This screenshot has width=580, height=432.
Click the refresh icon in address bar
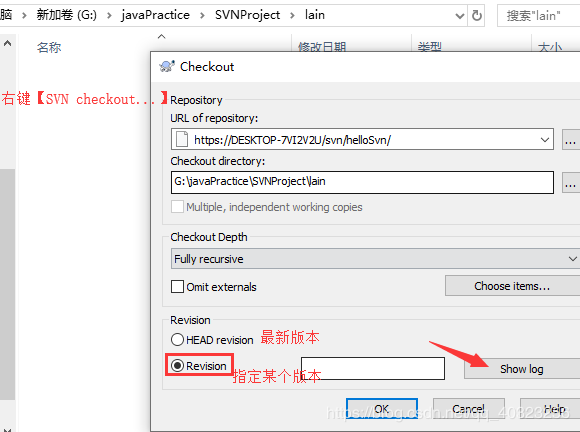point(476,16)
